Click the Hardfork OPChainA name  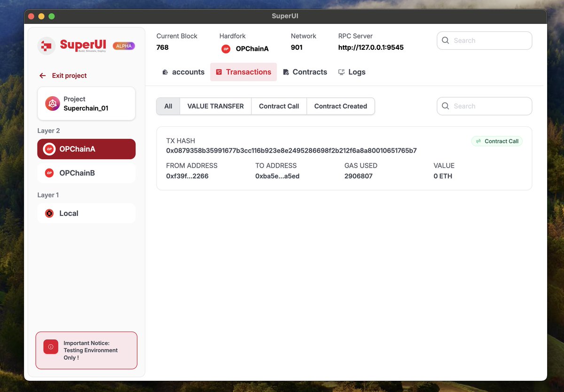(x=252, y=49)
